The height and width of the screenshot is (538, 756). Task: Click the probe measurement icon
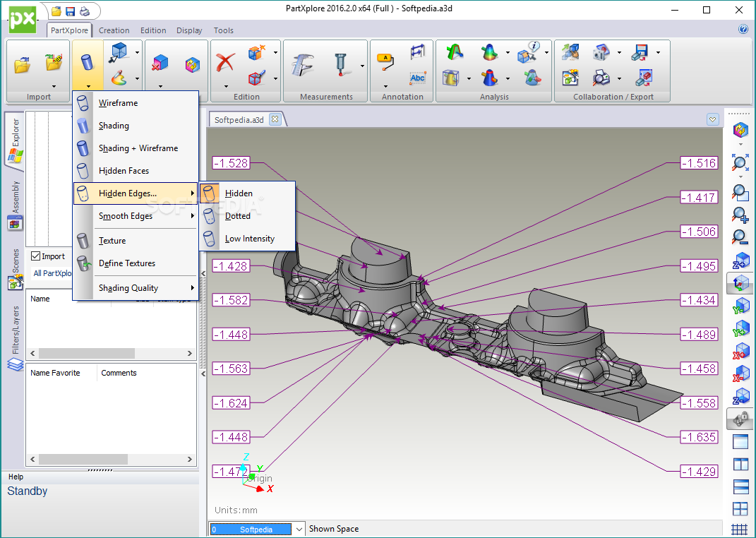pyautogui.click(x=341, y=64)
